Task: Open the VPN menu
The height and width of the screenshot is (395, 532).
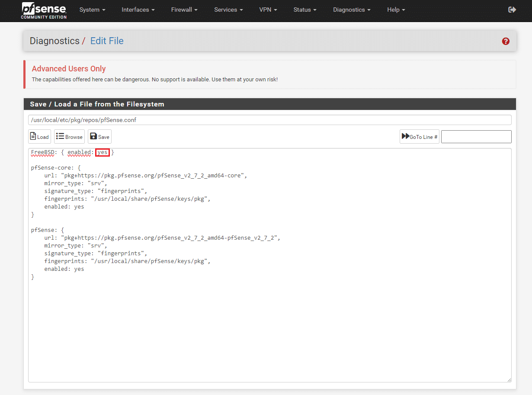Action: pos(268,10)
